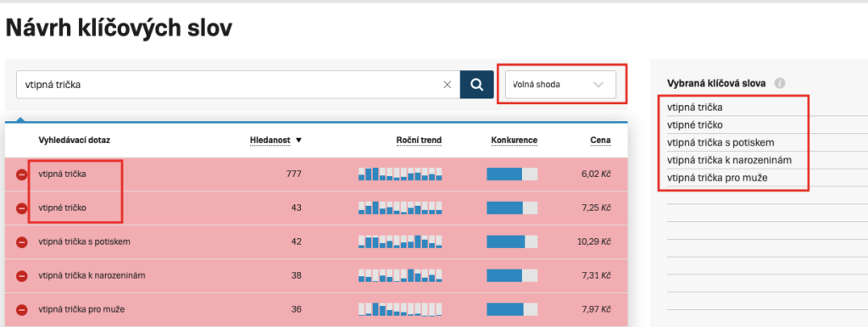
Task: Click the trend chart for 'vtipná trička s potiskem'
Action: (400, 241)
